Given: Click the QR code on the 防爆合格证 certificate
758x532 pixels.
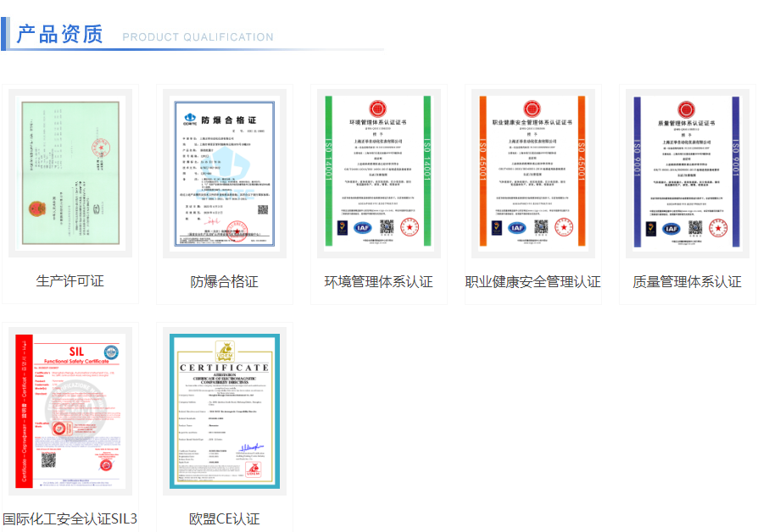Looking at the screenshot, I should pos(263,210).
